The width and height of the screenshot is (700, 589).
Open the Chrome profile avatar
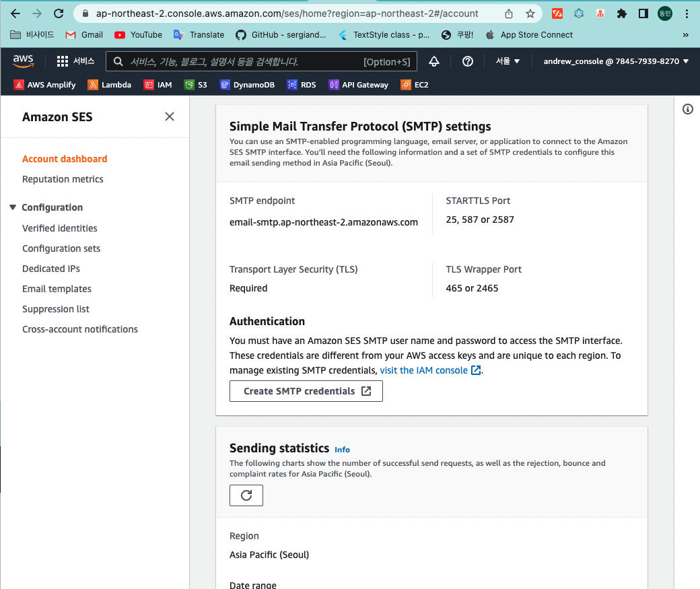point(665,14)
